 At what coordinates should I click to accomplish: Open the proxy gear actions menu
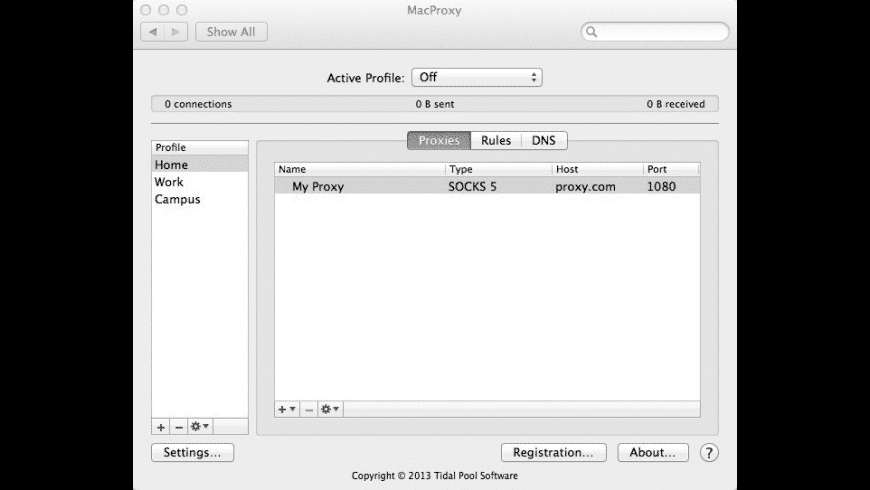pyautogui.click(x=330, y=410)
